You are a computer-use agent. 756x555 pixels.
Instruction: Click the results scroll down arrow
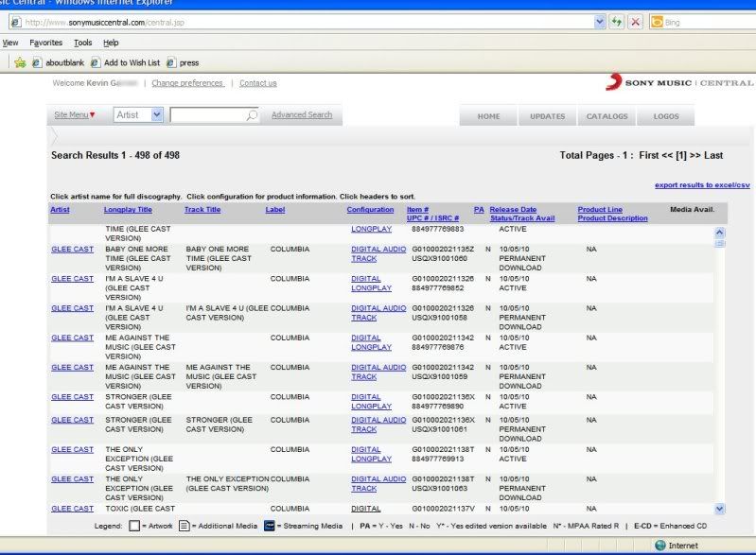click(x=719, y=509)
